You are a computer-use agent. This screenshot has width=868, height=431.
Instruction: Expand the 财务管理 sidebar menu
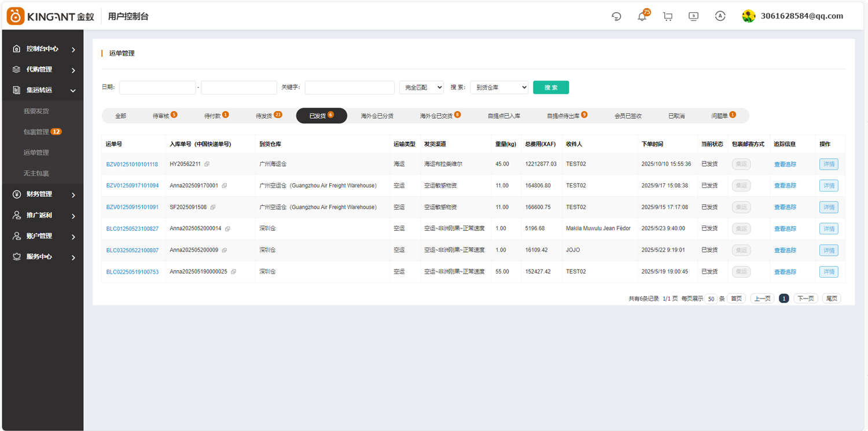coord(42,194)
